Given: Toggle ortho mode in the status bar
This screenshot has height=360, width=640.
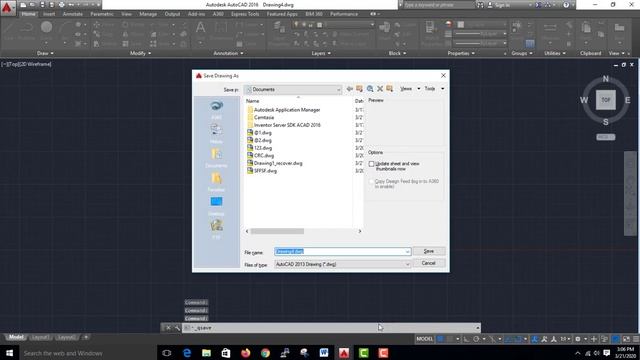Looking at the screenshot, I should coord(467,339).
